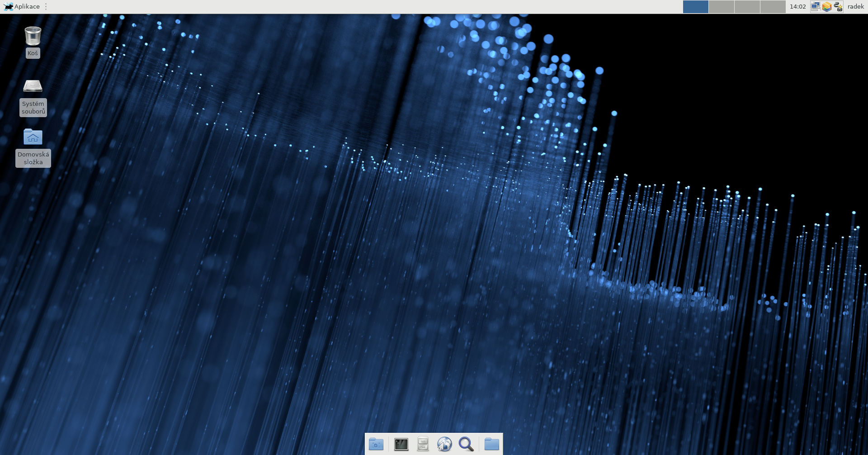Open the power manager plug tray icon

838,7
